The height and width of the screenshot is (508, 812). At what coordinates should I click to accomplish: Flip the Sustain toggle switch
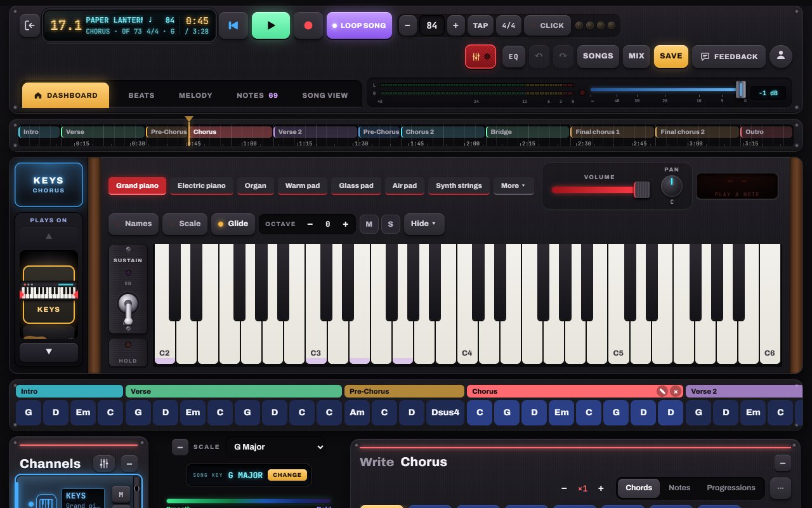pos(128,309)
